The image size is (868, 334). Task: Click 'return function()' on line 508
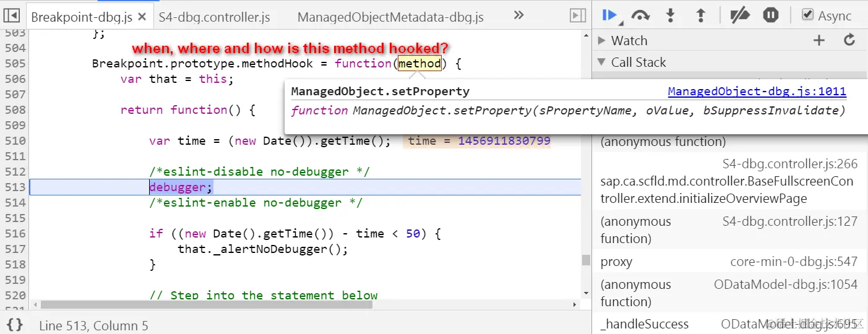[181, 110]
